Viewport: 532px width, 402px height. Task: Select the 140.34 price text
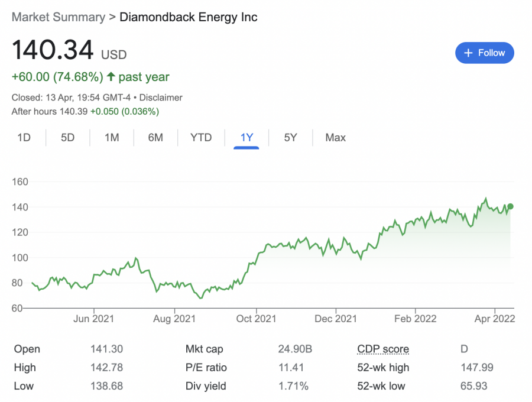53,50
